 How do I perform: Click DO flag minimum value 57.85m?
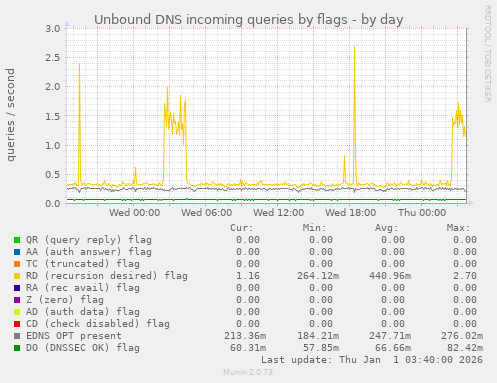321,348
